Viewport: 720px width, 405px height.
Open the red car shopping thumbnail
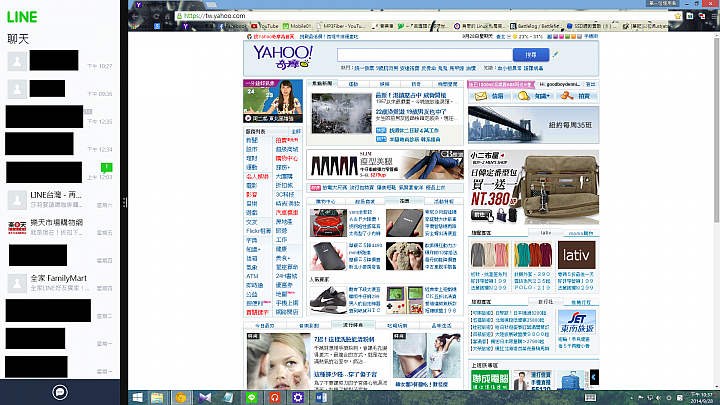pos(328,223)
